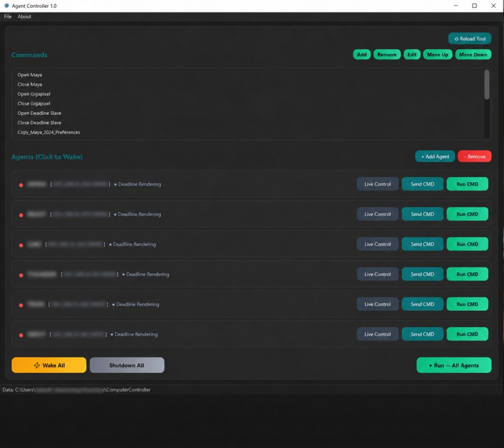The height and width of the screenshot is (448, 504).
Task: Click Run CMD for the fifth agent
Action: click(x=468, y=304)
